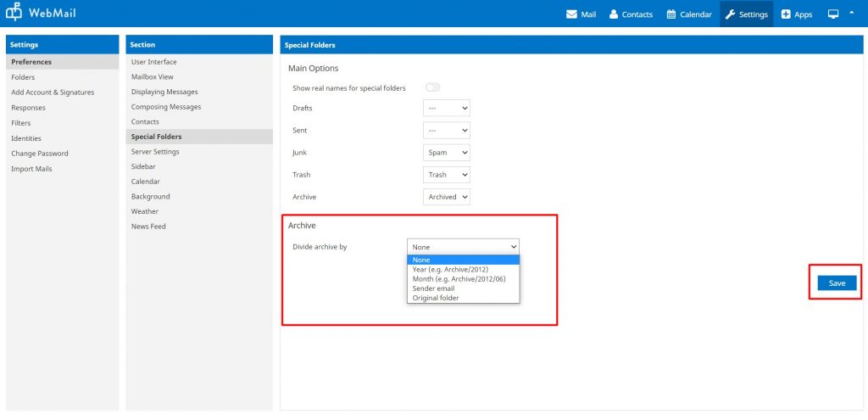Open Apps via the plus icon
This screenshot has width=868, height=420.
pyautogui.click(x=786, y=14)
